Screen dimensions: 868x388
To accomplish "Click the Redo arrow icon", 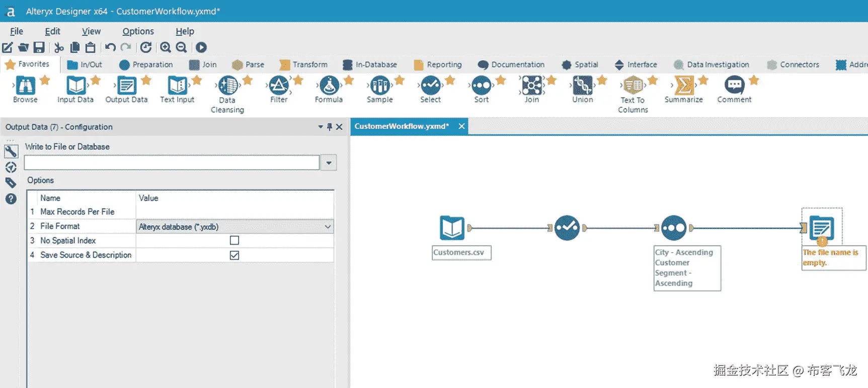I will [x=126, y=47].
